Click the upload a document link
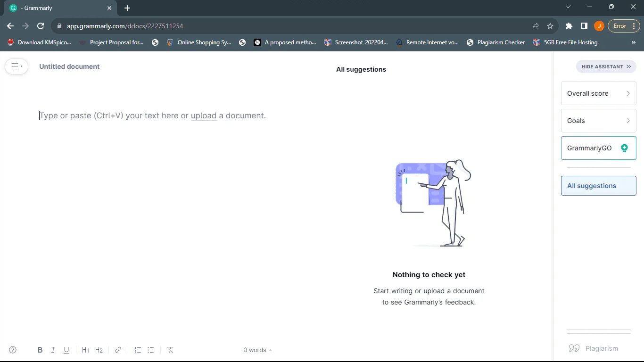The image size is (644, 362). pos(204,115)
